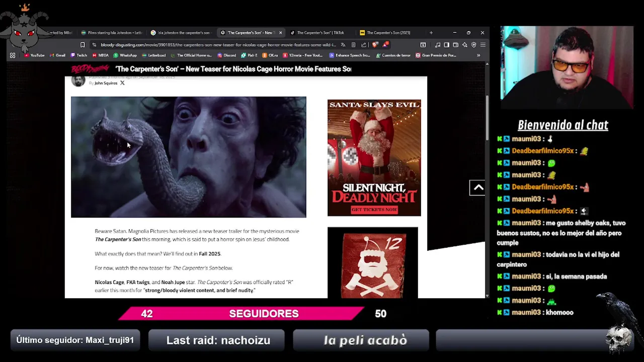The width and height of the screenshot is (644, 362).
Task: Open the Enhance Speech bookmark
Action: click(350, 55)
